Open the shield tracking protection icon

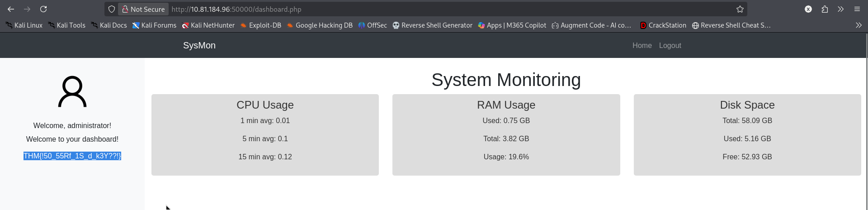tap(112, 9)
